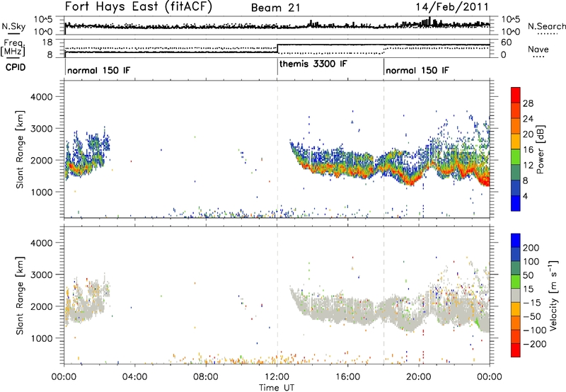Pick the light green 15–50 Velocity colorbar segment
Viewport: 566px width, 392px height.
[x=516, y=282]
